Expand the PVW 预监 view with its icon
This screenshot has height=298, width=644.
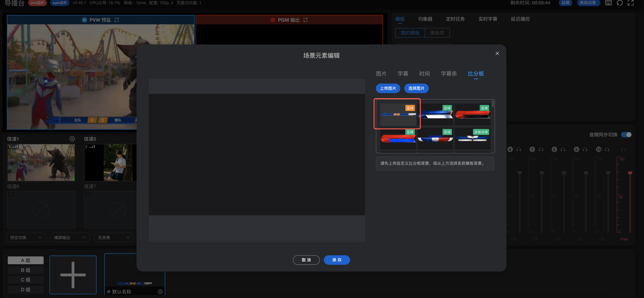click(116, 20)
